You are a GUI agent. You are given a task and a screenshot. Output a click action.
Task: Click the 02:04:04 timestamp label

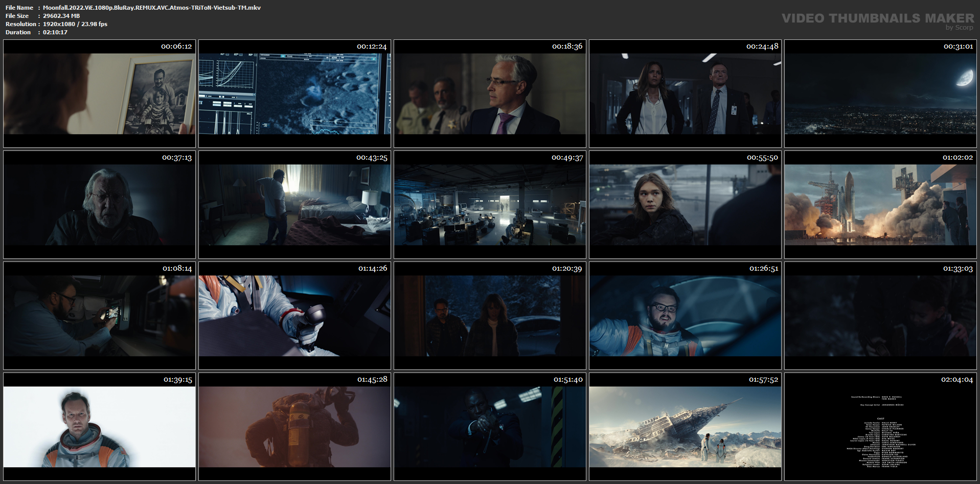[957, 380]
